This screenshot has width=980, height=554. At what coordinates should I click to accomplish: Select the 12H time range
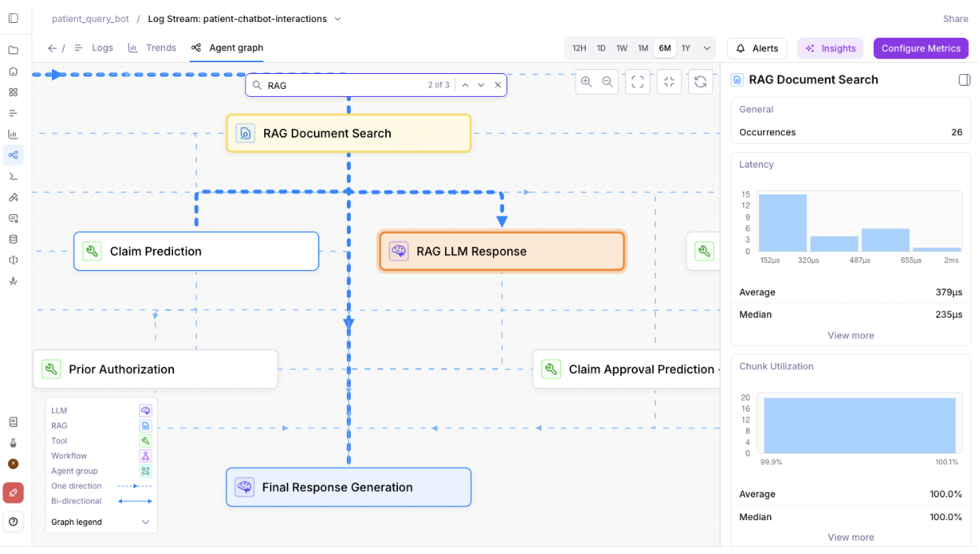(x=579, y=48)
